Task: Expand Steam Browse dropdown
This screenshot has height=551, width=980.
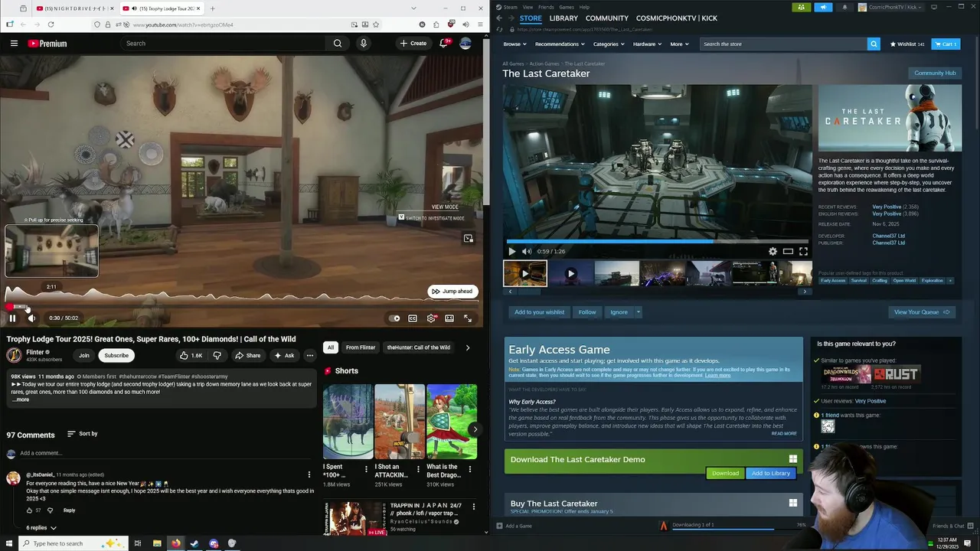Action: tap(514, 44)
